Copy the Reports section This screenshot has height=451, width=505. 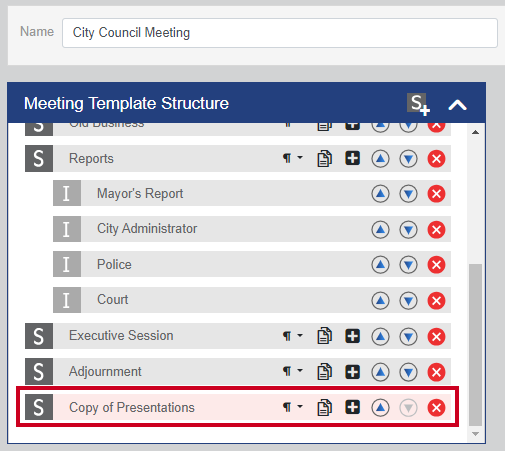click(324, 158)
